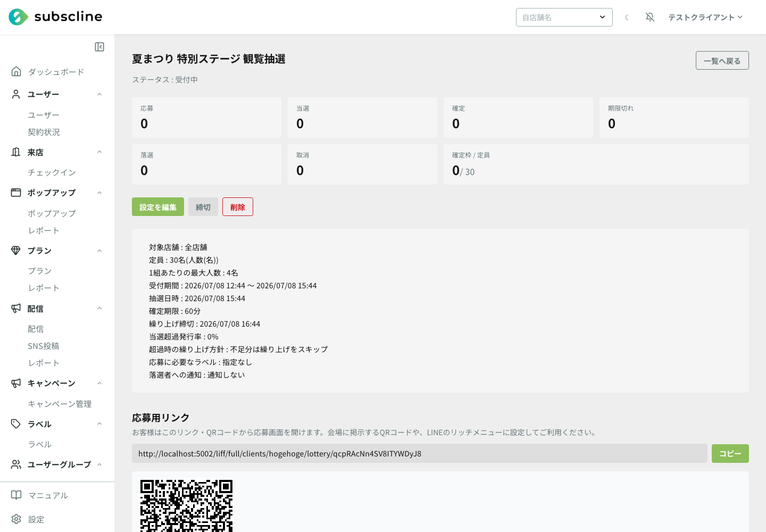Toggle dark mode moon icon

627,18
